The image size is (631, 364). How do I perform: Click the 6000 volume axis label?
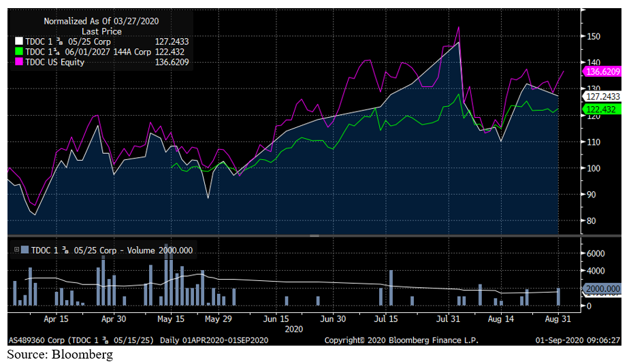tap(596, 253)
